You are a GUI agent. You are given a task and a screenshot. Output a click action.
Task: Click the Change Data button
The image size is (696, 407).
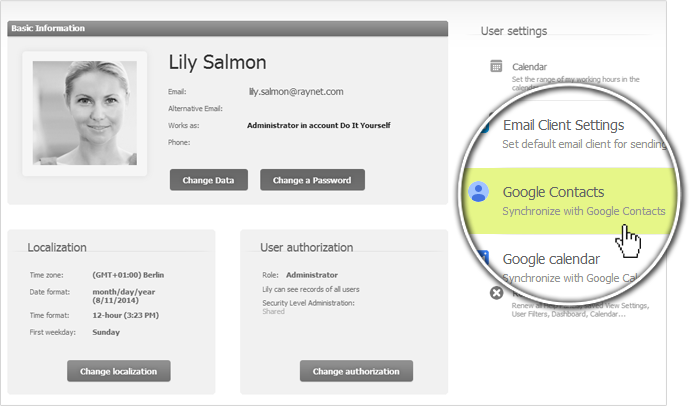coord(209,180)
